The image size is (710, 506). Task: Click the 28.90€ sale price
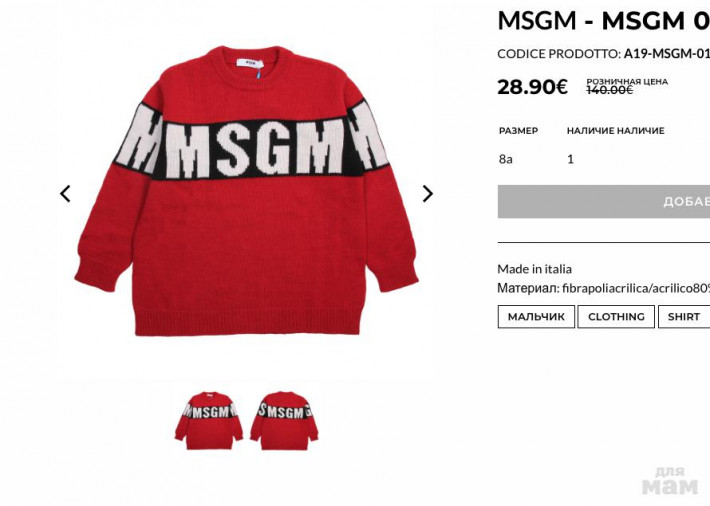pos(532,87)
